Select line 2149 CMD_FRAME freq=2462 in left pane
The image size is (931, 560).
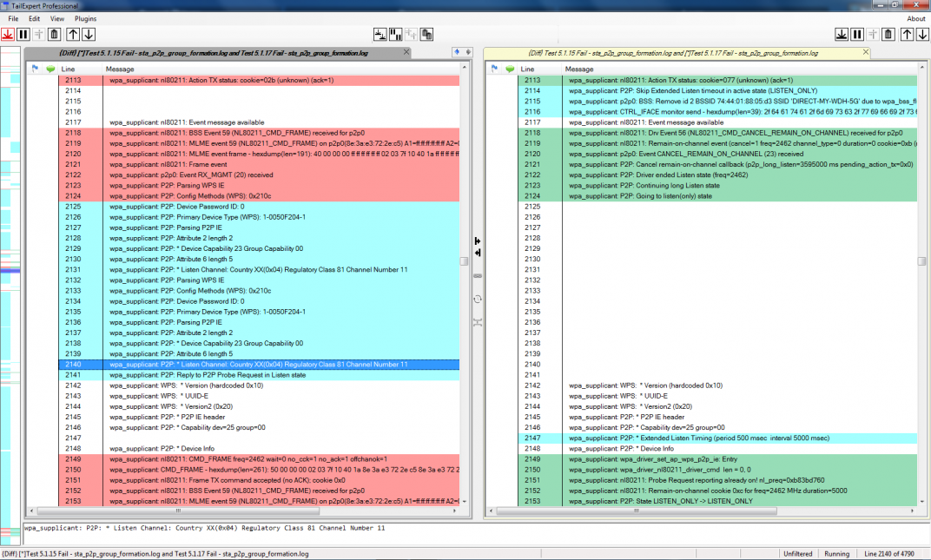coord(261,459)
